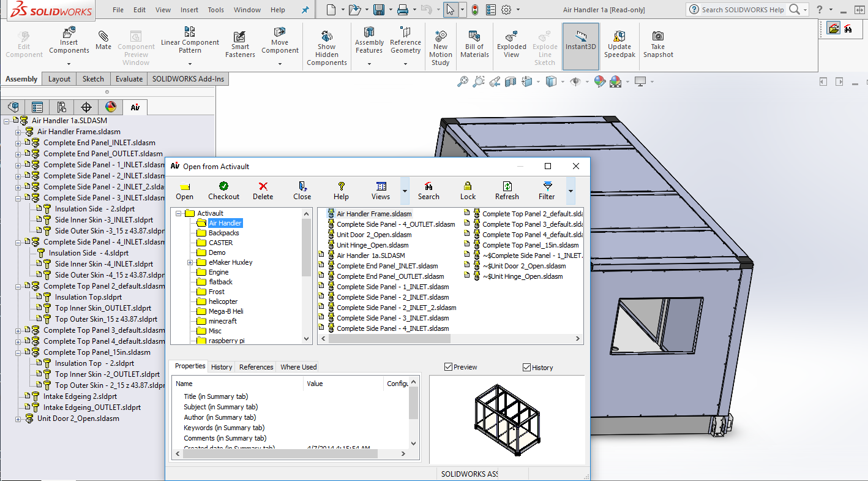Viewport: 868px width, 481px height.
Task: Collapse the Activault root folder
Action: point(179,213)
